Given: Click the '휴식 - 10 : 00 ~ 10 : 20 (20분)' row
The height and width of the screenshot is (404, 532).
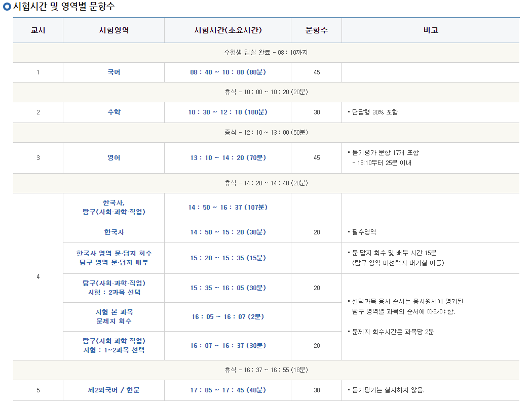Looking at the screenshot, I should [x=266, y=92].
